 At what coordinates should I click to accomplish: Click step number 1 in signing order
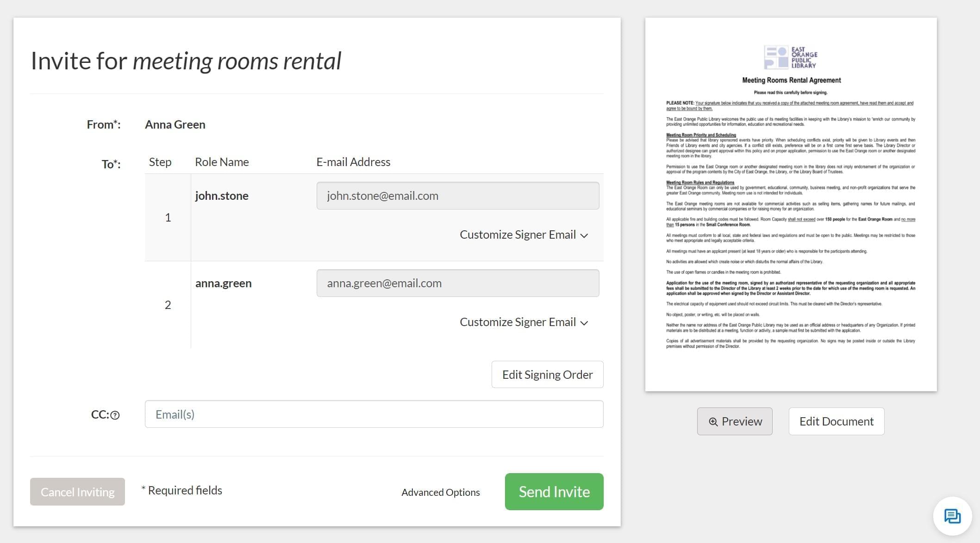pyautogui.click(x=168, y=217)
